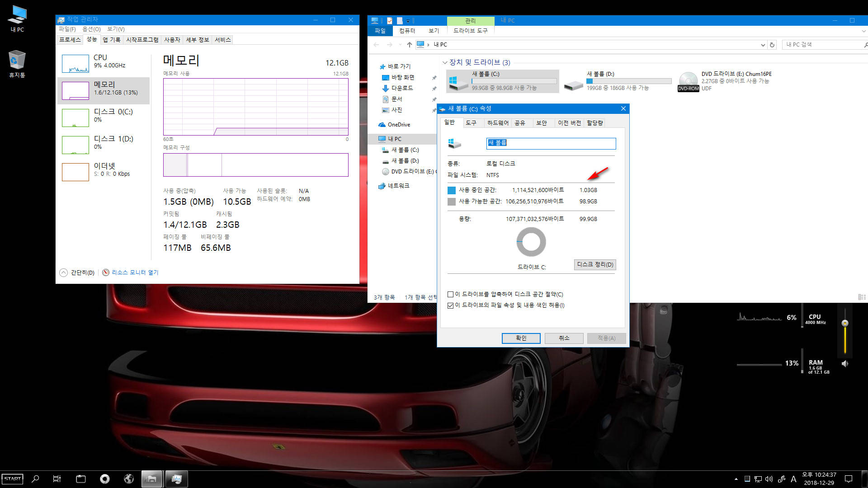Close the 새 볼륨 (C:) 속성 dialog

[x=623, y=108]
